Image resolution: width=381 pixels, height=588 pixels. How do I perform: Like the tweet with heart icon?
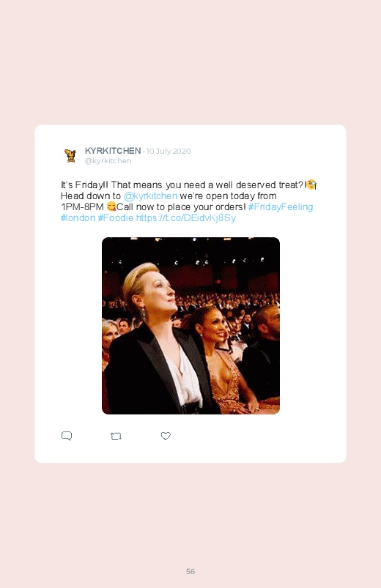click(x=166, y=436)
